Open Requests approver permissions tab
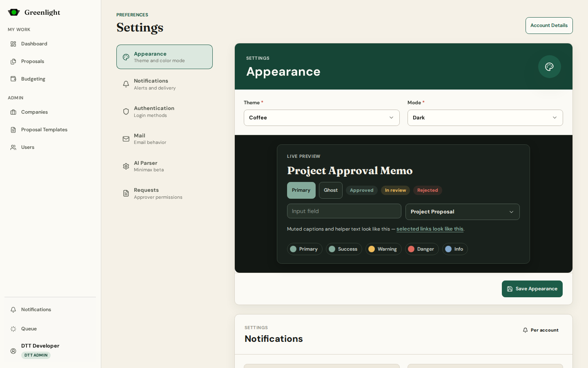Viewport: 588px width, 368px height. pyautogui.click(x=165, y=193)
